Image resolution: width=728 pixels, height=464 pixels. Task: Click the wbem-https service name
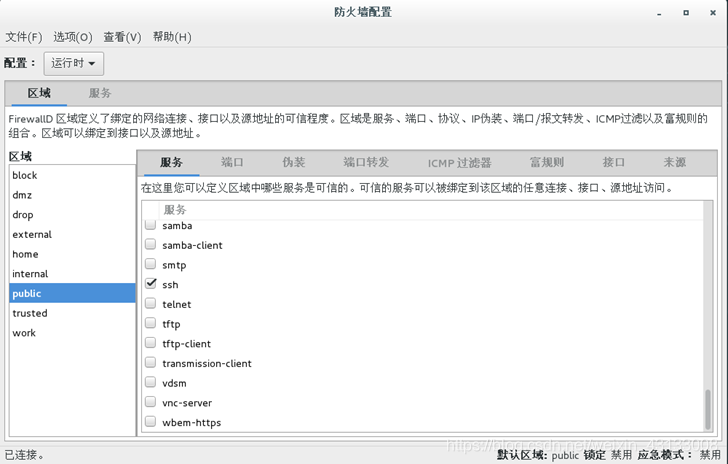pos(191,423)
